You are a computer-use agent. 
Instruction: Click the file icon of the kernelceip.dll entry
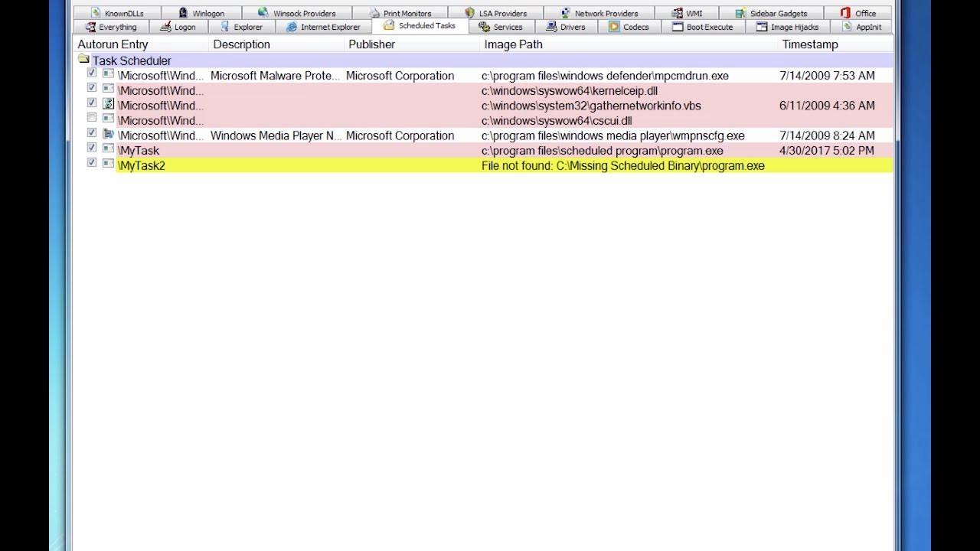pyautogui.click(x=109, y=90)
